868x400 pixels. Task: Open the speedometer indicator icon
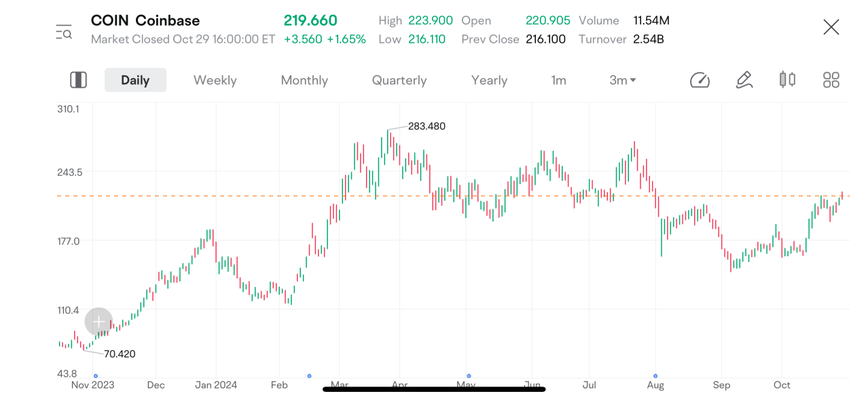(700, 80)
